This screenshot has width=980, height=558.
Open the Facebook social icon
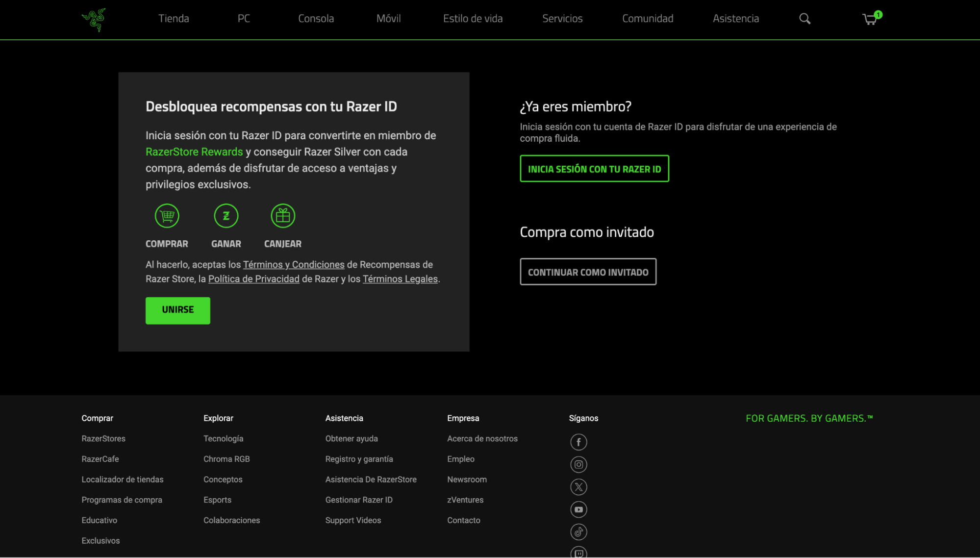tap(578, 442)
